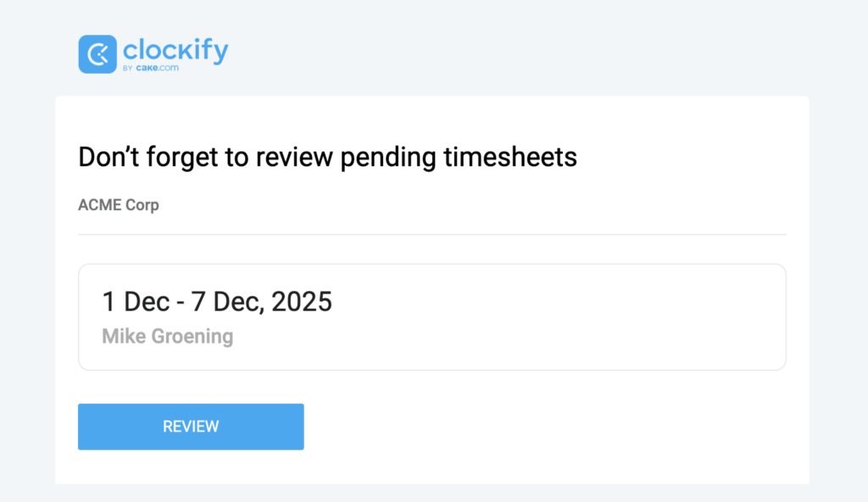
Task: Select the Mike Groening name
Action: 167,336
